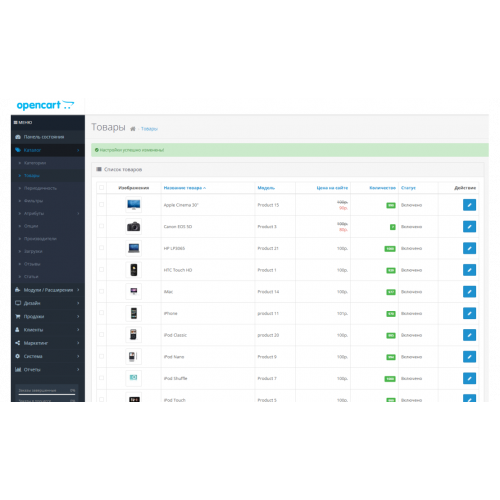Check the Apple Cinema 30" row checkbox
Image resolution: width=500 pixels, height=500 pixels.
tap(101, 204)
